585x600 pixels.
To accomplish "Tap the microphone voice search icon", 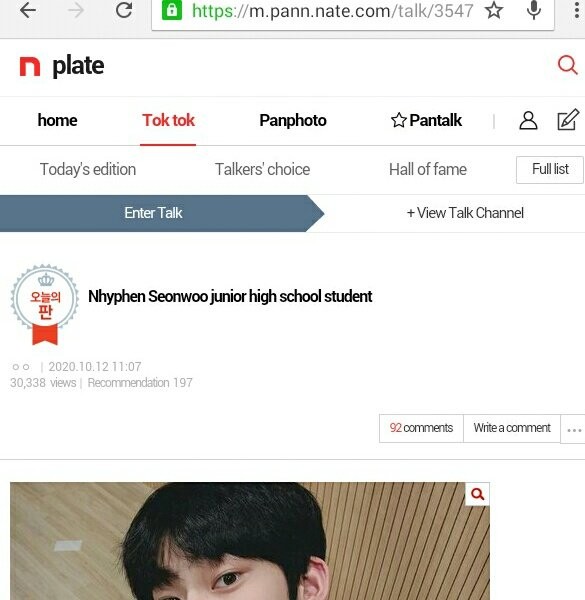I will [x=534, y=10].
